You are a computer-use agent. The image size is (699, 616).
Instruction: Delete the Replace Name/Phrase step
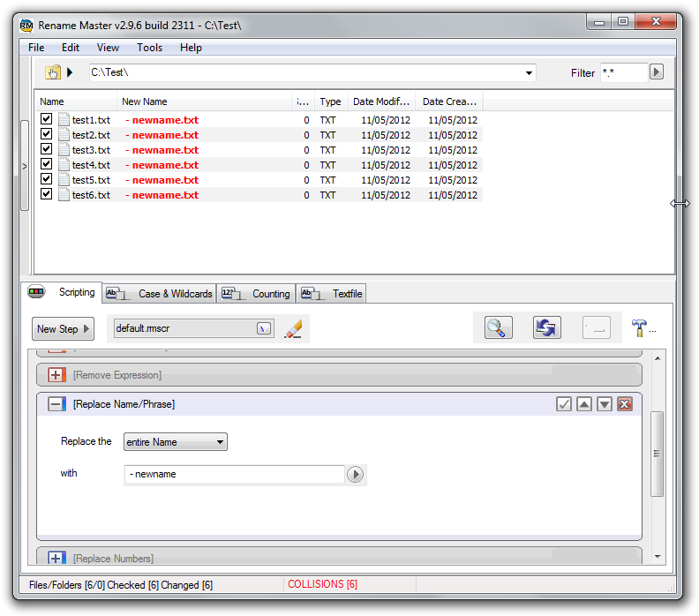point(625,404)
